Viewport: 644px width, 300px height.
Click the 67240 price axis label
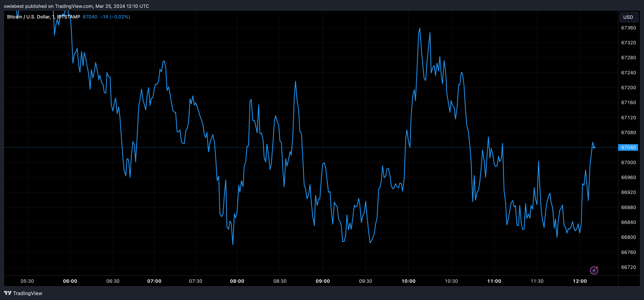[x=629, y=73]
